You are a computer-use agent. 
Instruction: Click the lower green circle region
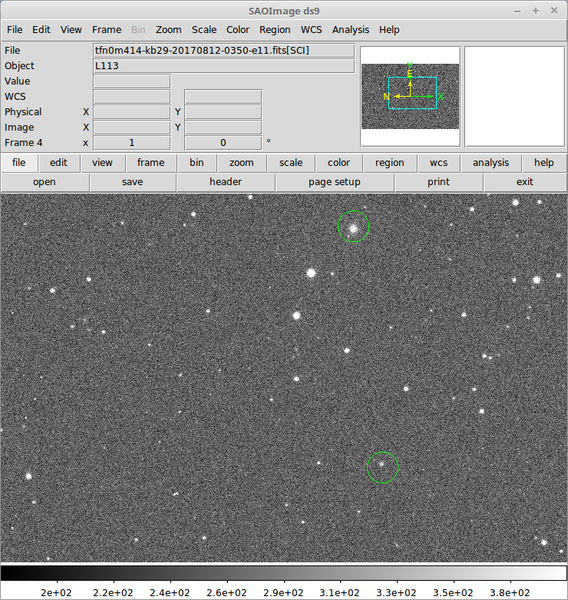[x=383, y=467]
